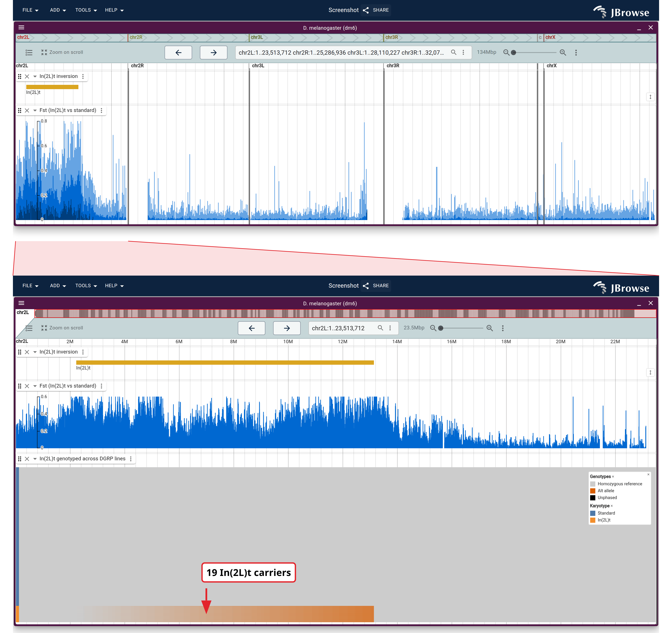This screenshot has height=633, width=672.
Task: Open TOOLS menu in bottom JBrowse window
Action: pos(86,285)
